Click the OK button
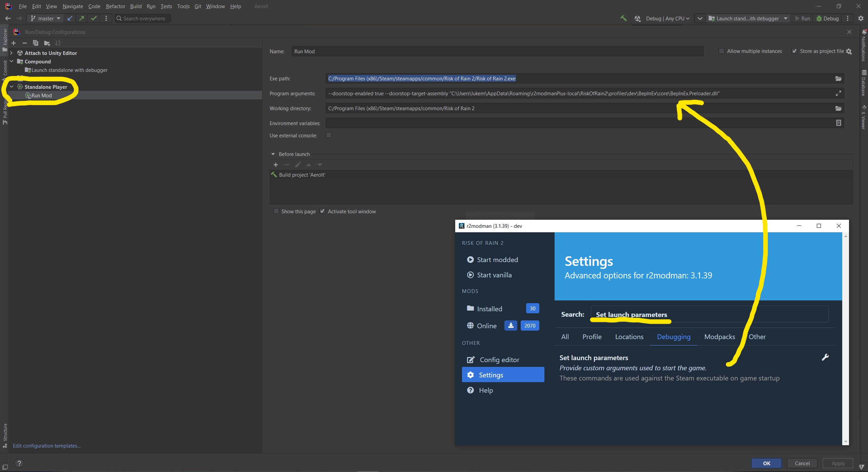 point(766,463)
